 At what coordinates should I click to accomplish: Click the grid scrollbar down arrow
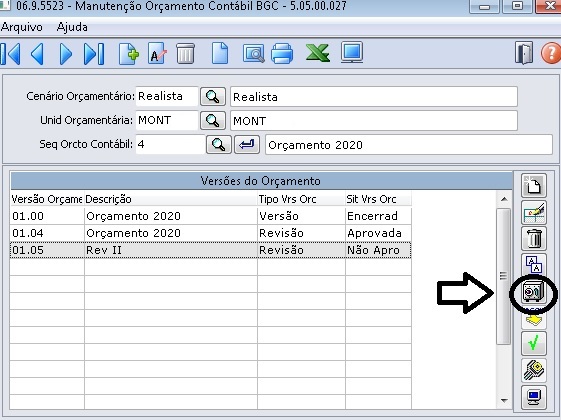point(504,401)
